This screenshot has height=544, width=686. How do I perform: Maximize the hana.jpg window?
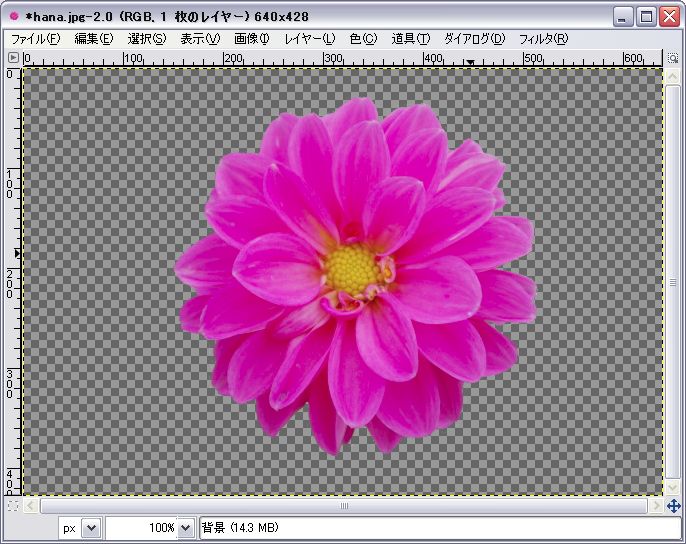(x=646, y=17)
